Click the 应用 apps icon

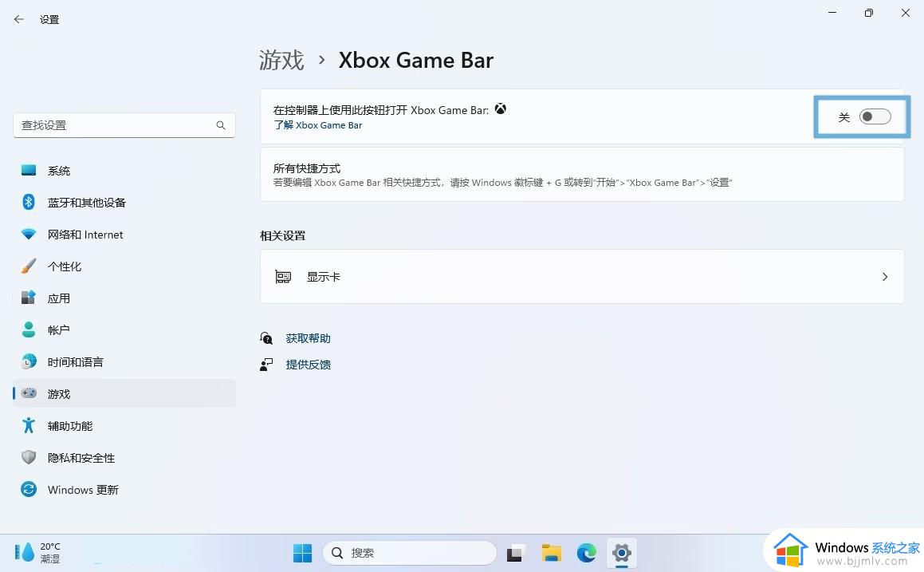click(28, 298)
